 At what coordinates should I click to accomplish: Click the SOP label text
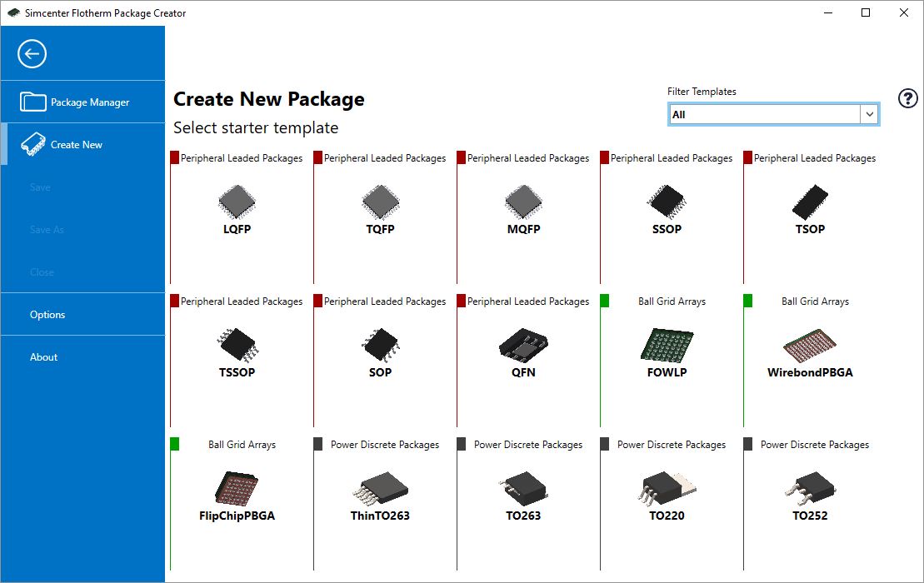pyautogui.click(x=380, y=372)
